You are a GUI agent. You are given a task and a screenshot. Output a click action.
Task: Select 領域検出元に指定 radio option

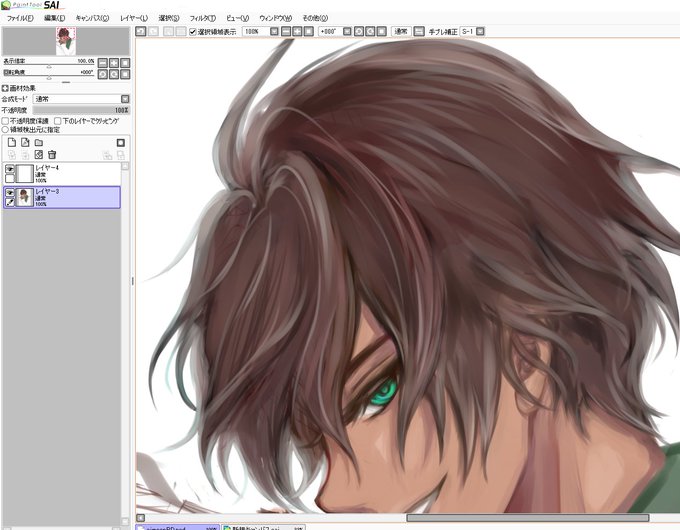5,130
